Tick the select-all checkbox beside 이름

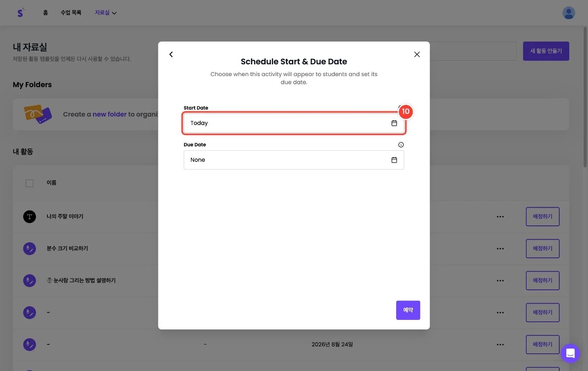point(29,183)
